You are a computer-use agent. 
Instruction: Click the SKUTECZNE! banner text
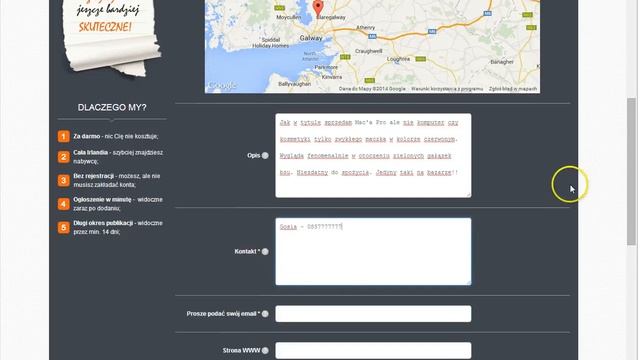(105, 27)
